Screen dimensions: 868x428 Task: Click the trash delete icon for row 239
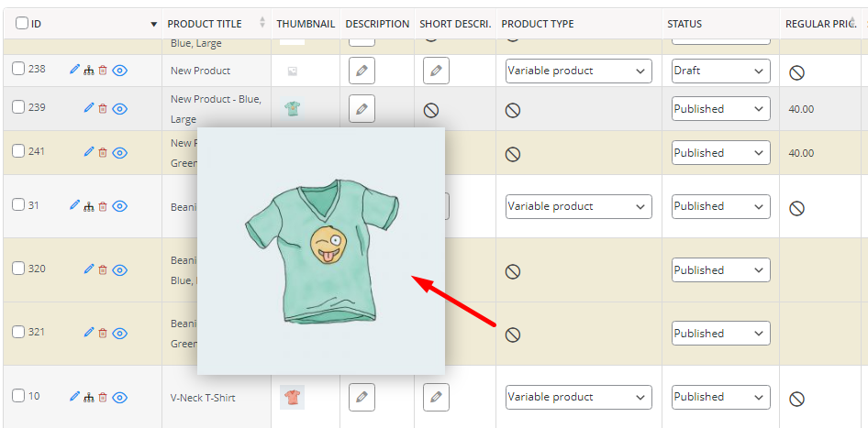[x=103, y=108]
